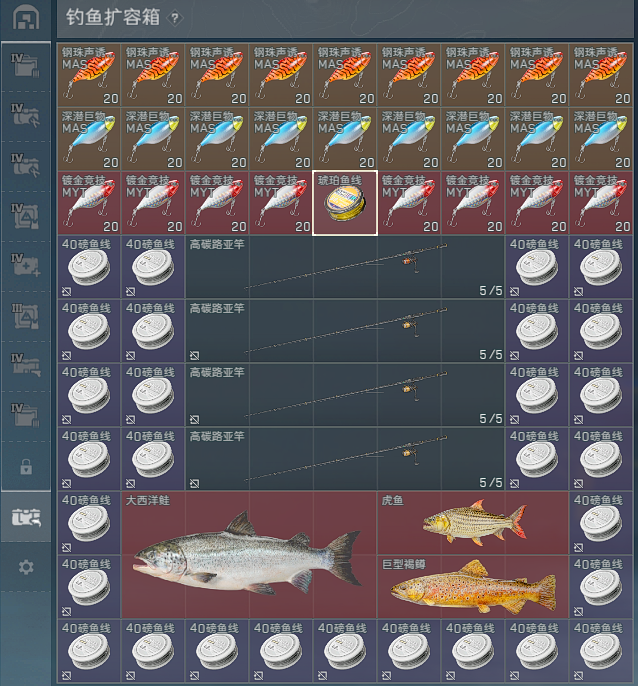Open the level IV medical case tab
The height and width of the screenshot is (686, 638).
coord(25,266)
